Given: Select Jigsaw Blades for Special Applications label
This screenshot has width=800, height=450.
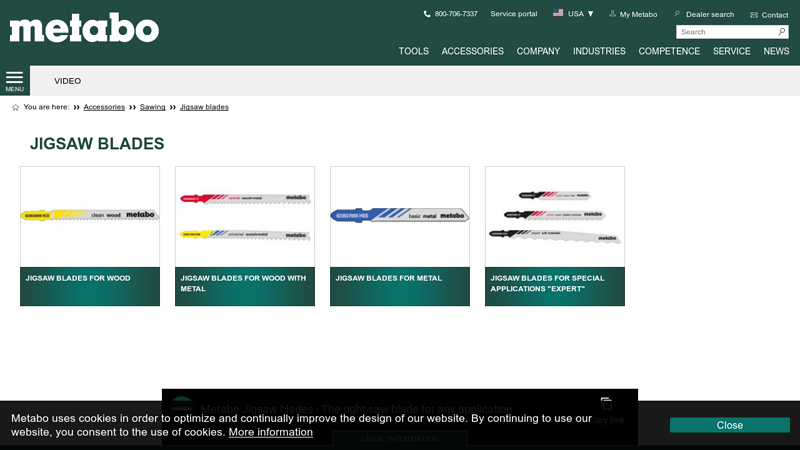Looking at the screenshot, I should 547,283.
